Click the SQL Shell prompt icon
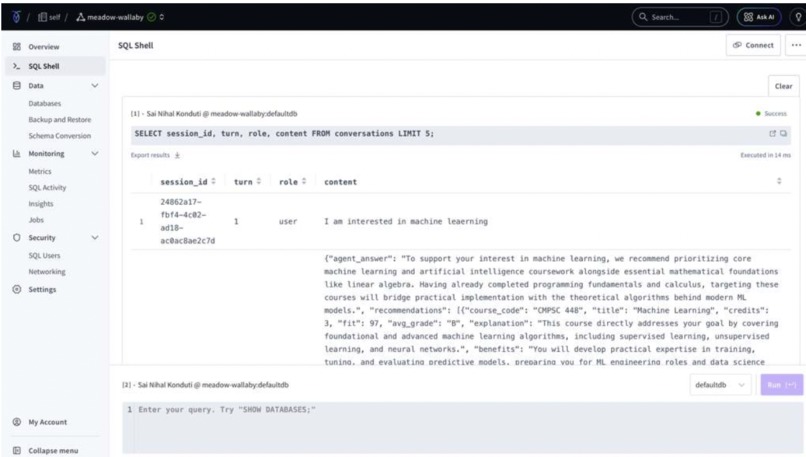Viewport: 806px width, 457px height. pyautogui.click(x=16, y=66)
